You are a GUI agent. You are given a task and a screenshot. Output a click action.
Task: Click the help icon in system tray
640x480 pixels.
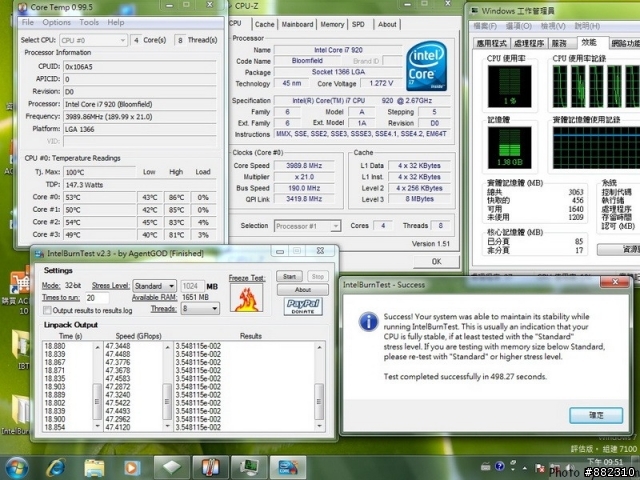pyautogui.click(x=499, y=466)
